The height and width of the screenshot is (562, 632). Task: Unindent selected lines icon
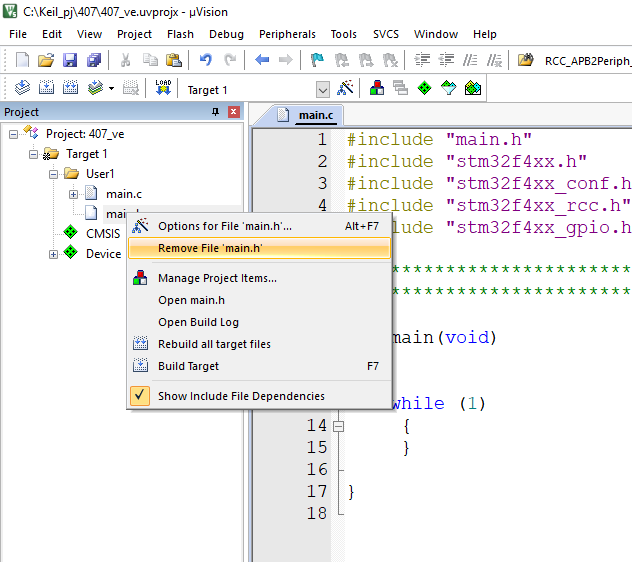446,60
